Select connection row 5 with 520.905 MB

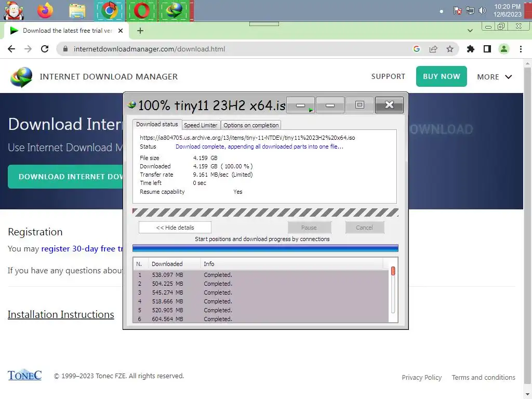point(261,310)
